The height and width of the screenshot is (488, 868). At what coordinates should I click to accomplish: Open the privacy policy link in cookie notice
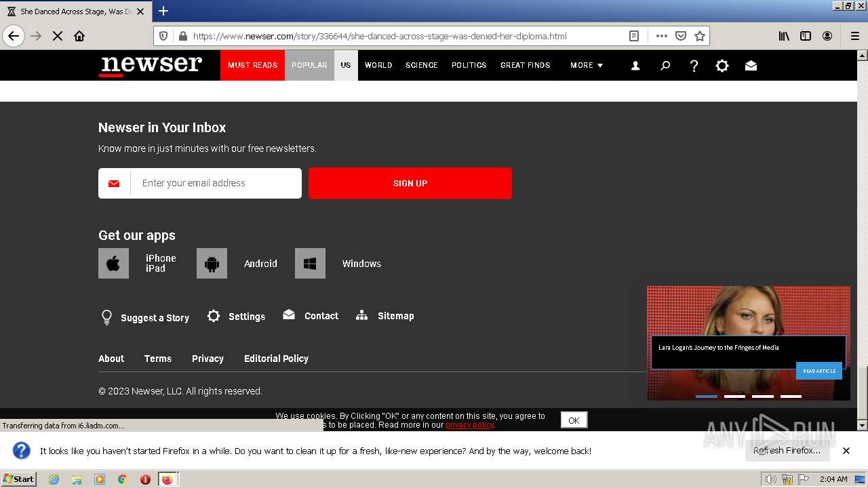tap(469, 425)
